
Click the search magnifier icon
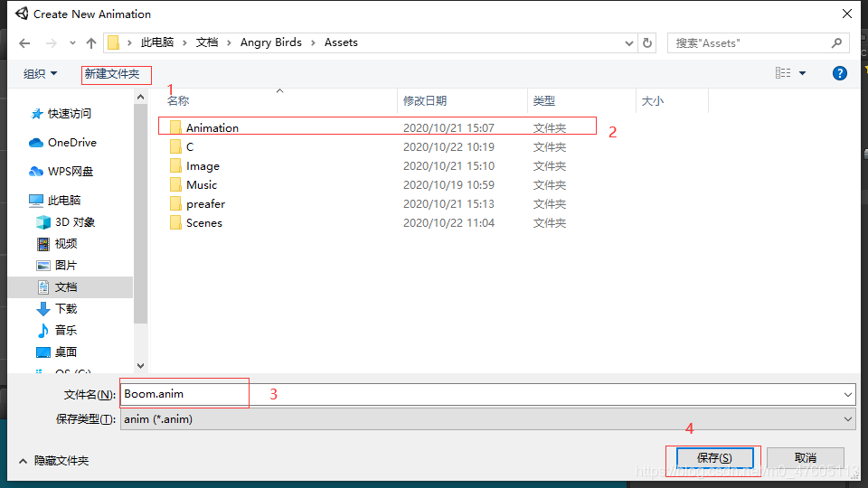[836, 42]
